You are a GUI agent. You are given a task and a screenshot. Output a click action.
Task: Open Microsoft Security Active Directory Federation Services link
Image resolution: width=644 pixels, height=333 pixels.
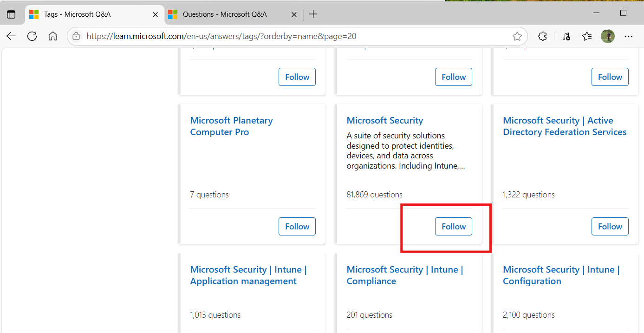point(565,126)
